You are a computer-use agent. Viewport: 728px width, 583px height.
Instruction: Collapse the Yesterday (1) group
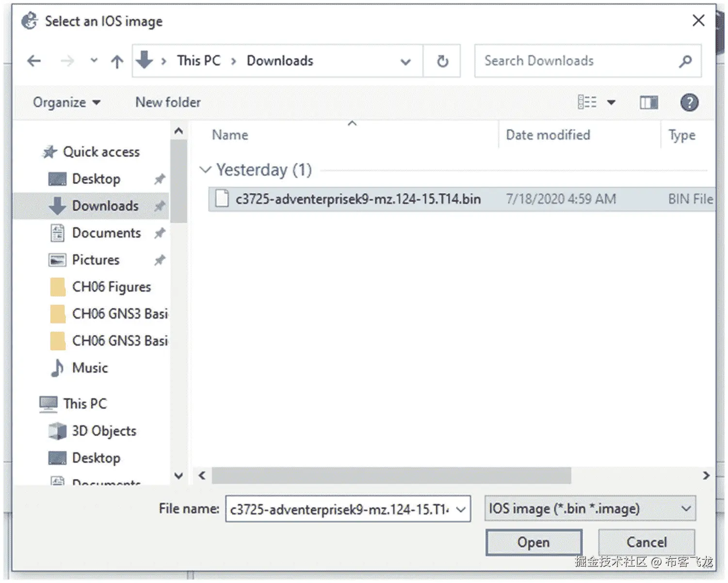[206, 170]
